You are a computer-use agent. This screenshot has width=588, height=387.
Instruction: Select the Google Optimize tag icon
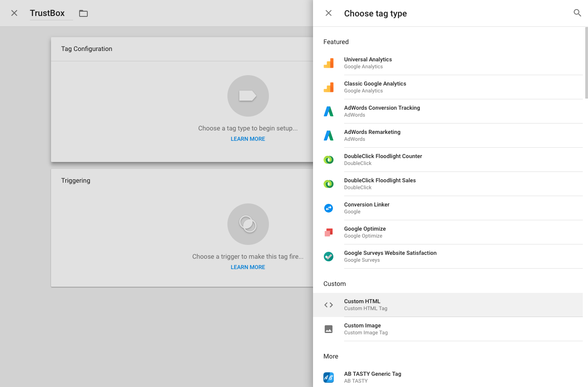329,232
